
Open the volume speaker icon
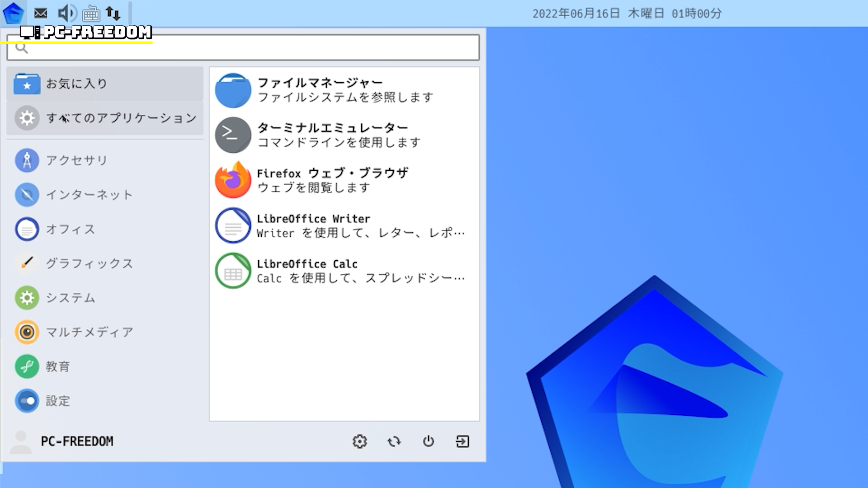click(67, 13)
